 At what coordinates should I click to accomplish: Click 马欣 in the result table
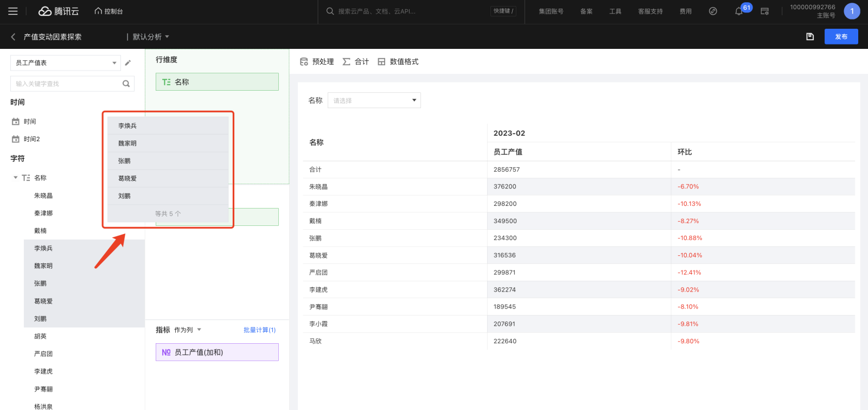pos(316,341)
